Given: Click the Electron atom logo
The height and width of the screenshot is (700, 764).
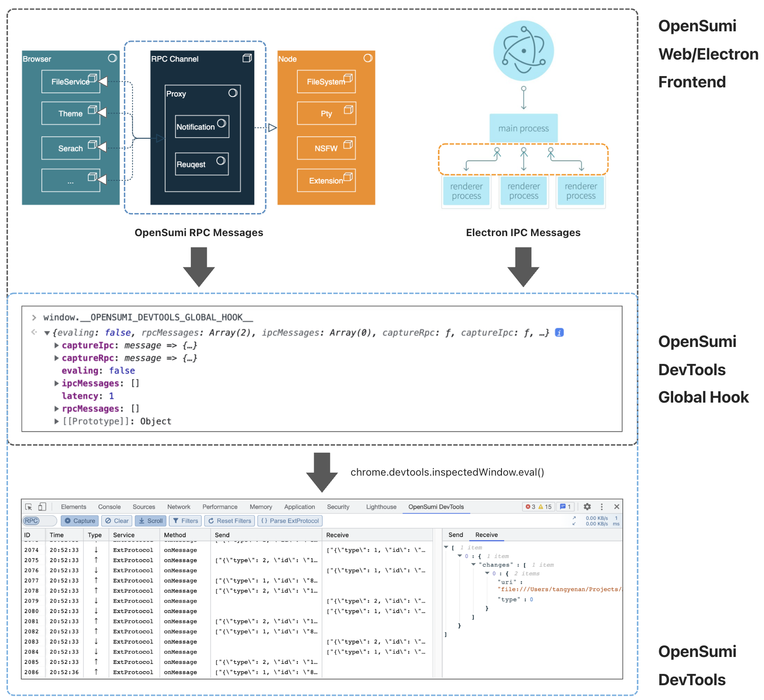Looking at the screenshot, I should (x=524, y=51).
